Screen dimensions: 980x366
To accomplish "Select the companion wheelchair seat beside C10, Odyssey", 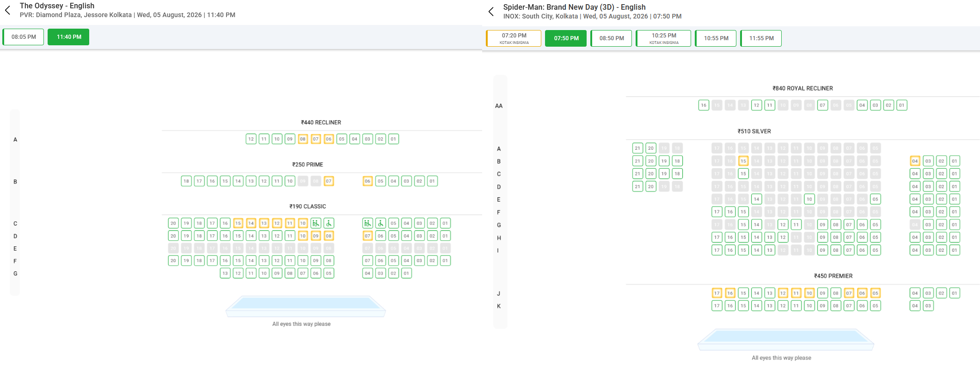I will pyautogui.click(x=316, y=223).
